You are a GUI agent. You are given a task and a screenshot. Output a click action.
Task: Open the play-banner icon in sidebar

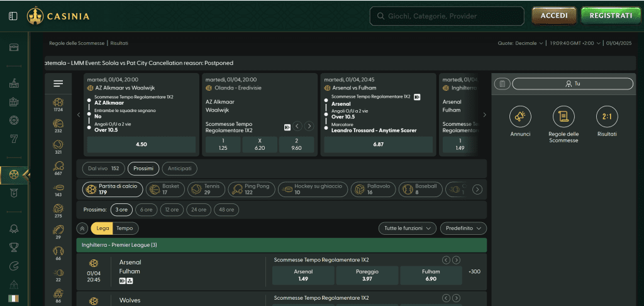click(14, 193)
